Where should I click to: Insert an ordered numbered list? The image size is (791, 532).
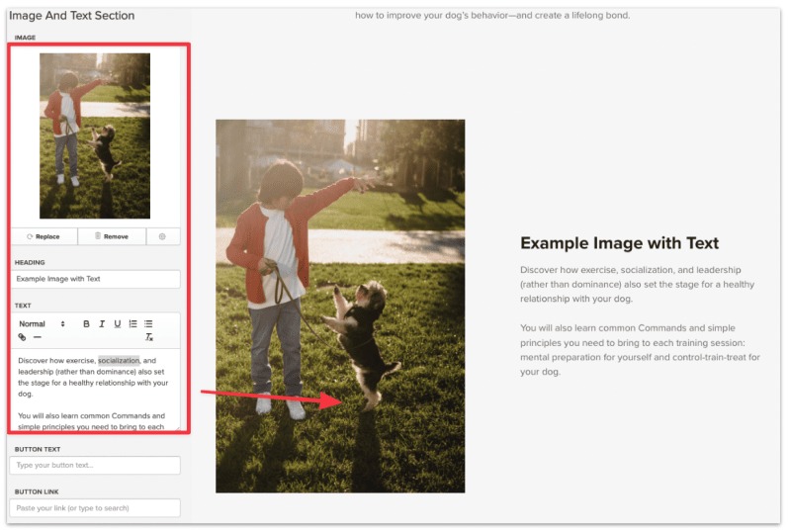coord(132,324)
